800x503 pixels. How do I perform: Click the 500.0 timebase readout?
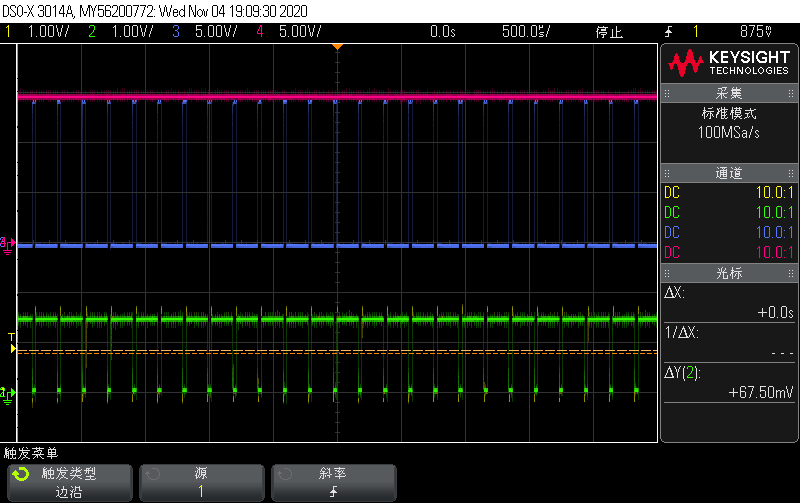[x=524, y=32]
